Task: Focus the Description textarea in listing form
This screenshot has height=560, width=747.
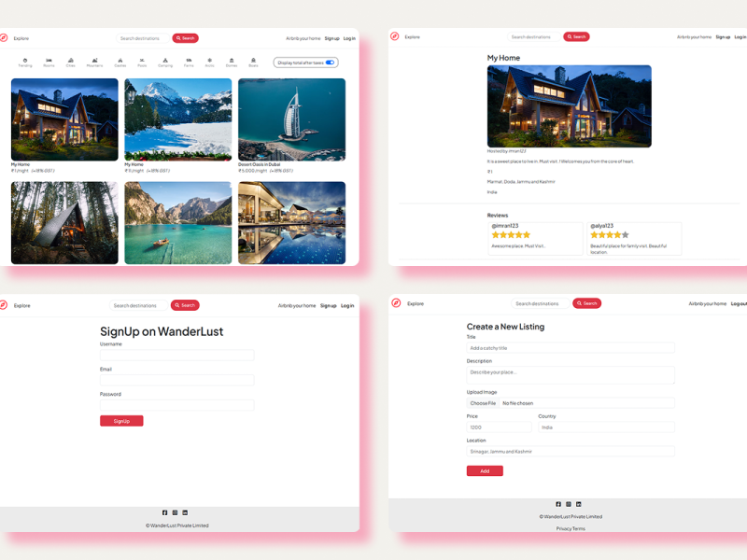Action: tap(571, 374)
